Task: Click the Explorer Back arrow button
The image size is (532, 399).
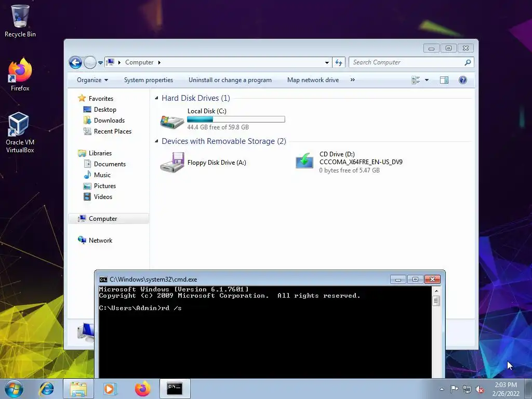Action: coord(75,62)
